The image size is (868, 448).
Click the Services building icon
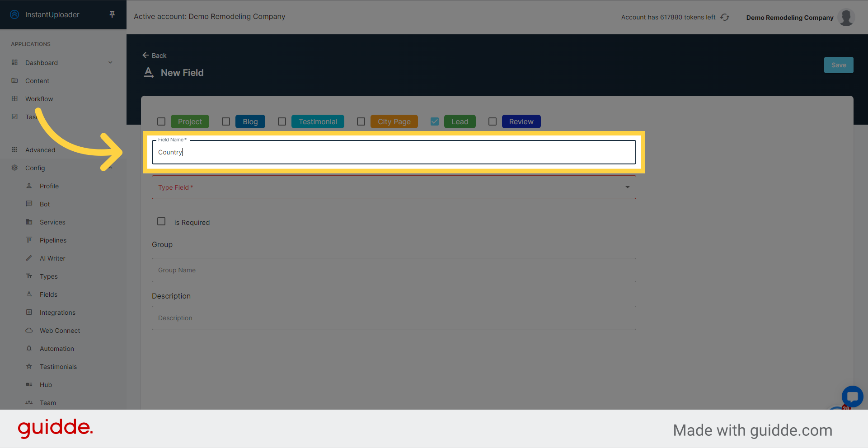(x=29, y=222)
